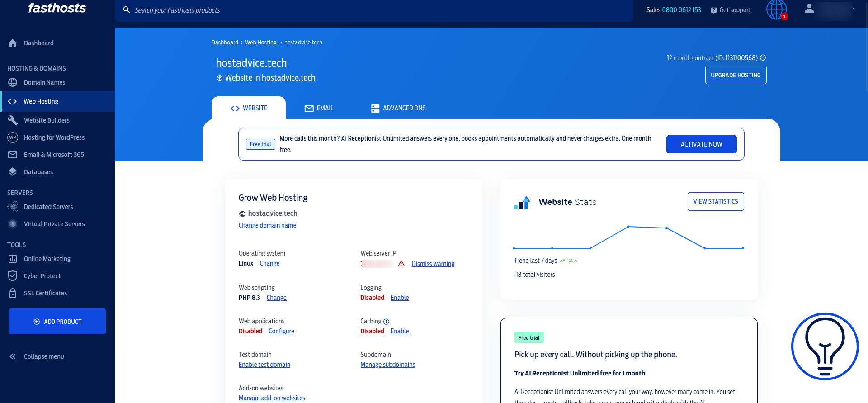The width and height of the screenshot is (868, 403).
Task: Configure Web applications
Action: tap(281, 331)
